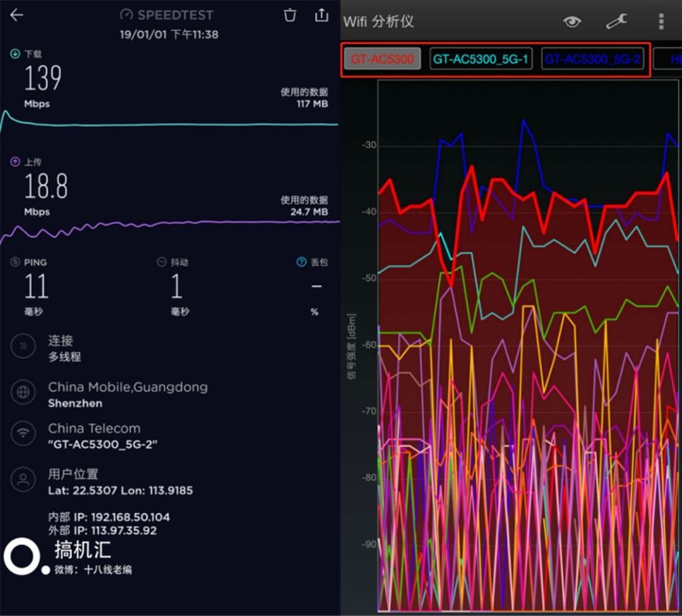682x616 pixels.
Task: Tap the user location icon beside 用户位置
Action: click(23, 480)
